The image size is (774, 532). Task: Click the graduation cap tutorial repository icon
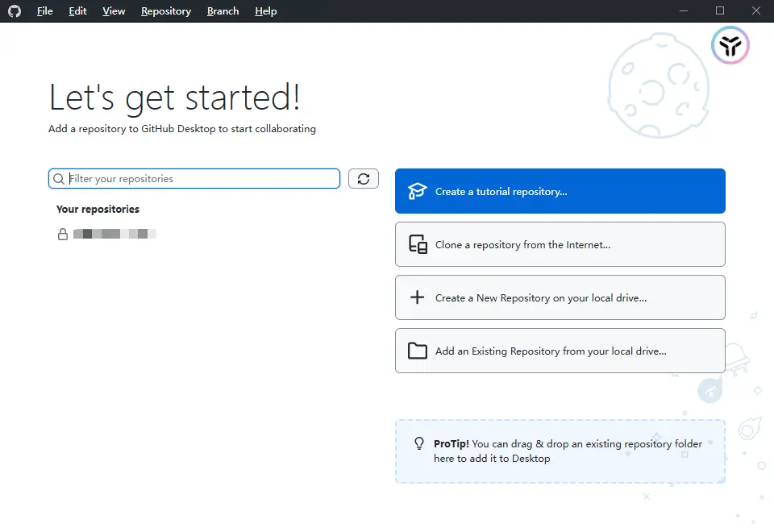[x=417, y=190]
